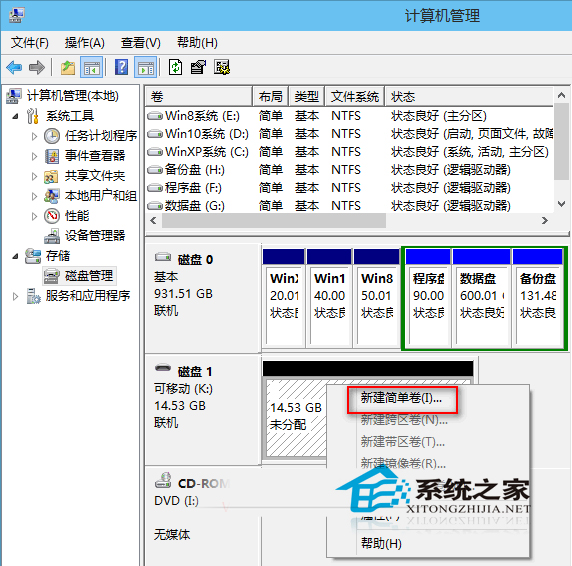This screenshot has height=566, width=572.
Task: Click the volume list scroll down arrow
Action: click(561, 204)
